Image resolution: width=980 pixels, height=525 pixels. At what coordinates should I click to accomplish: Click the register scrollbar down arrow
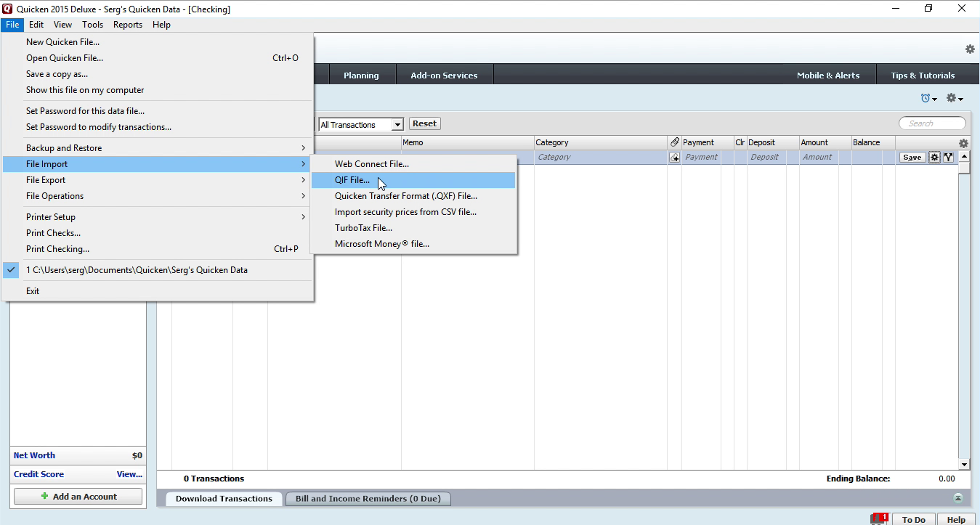tap(964, 464)
